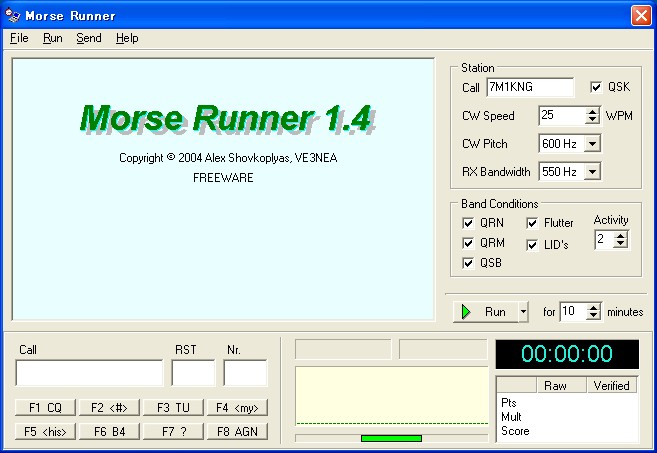Increase run minutes with the up arrow
657x453 pixels.
pyautogui.click(x=594, y=308)
